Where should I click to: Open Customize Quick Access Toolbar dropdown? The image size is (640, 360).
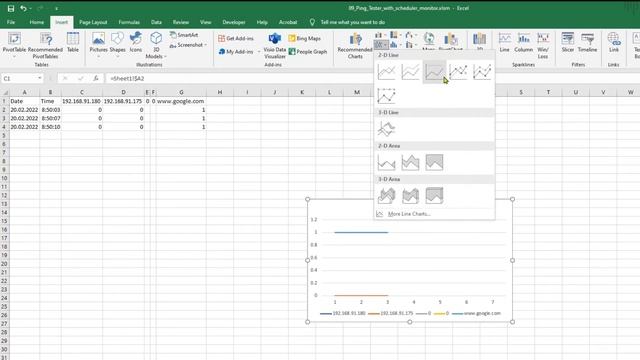tap(56, 8)
